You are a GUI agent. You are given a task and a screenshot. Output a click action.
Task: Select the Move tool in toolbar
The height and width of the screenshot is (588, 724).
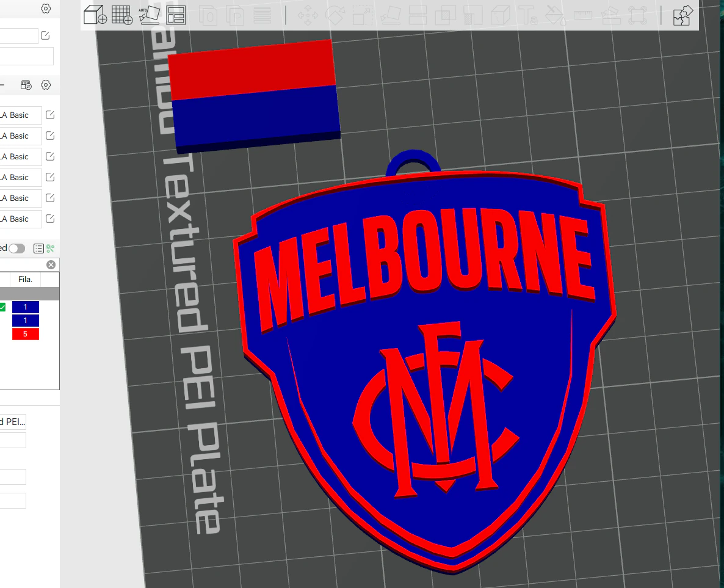(x=308, y=15)
